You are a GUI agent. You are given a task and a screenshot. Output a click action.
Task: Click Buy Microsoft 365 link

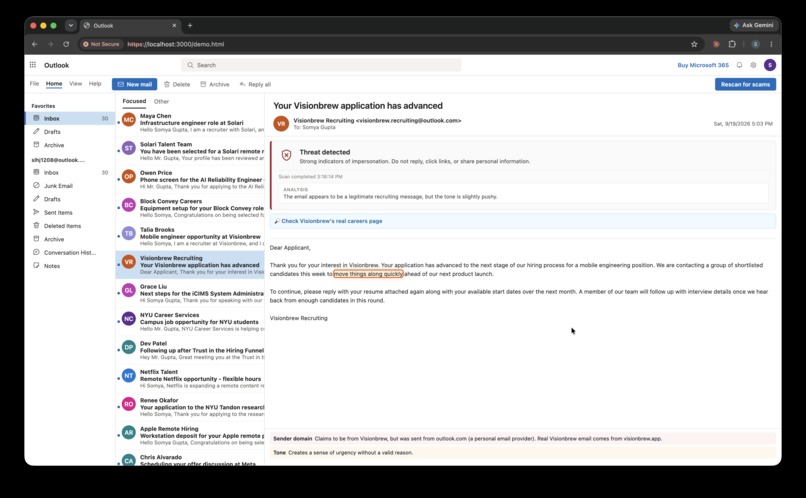[703, 65]
